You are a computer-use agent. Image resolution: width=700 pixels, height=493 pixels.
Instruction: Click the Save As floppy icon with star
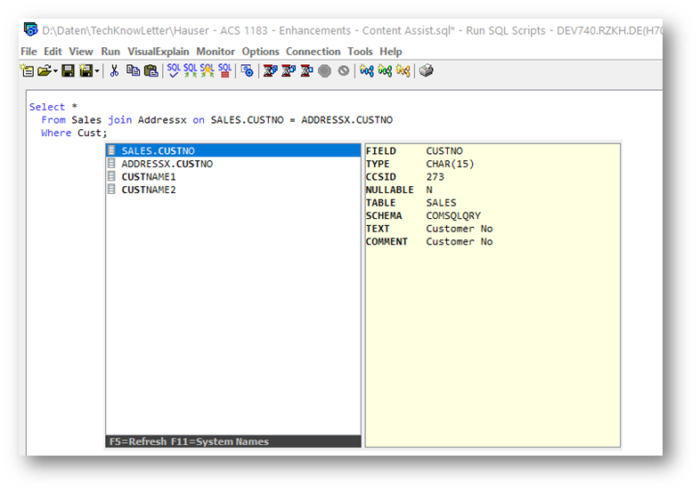tap(86, 71)
